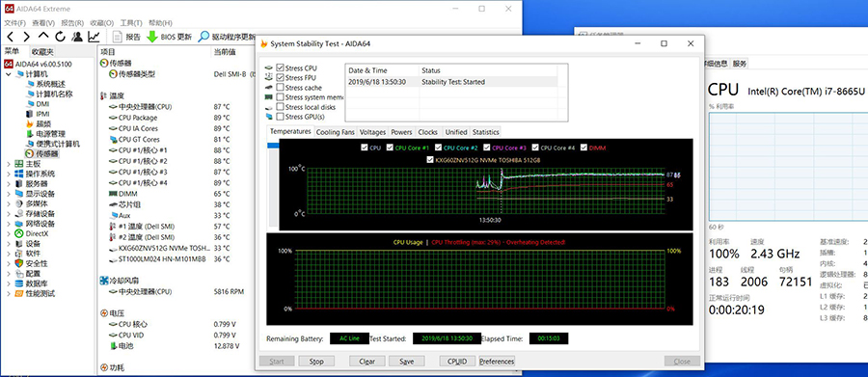868x377 pixels.
Task: Click the 数据库 database icon in tree
Action: (x=19, y=283)
